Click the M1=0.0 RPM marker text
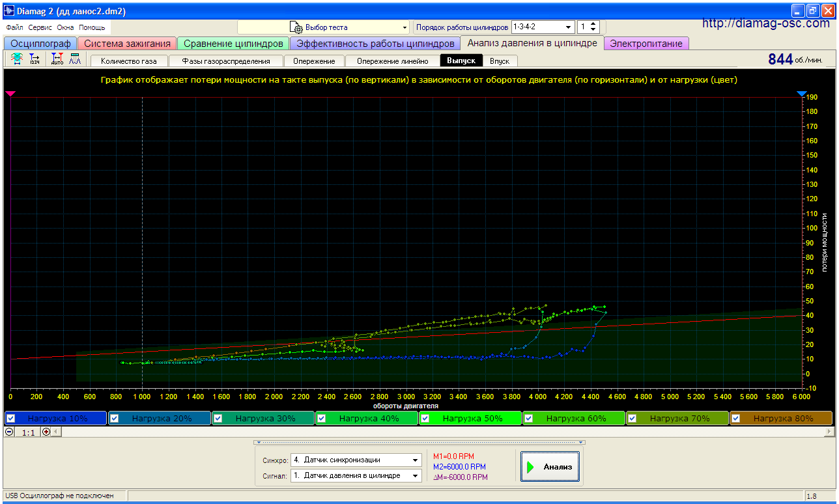 [453, 456]
